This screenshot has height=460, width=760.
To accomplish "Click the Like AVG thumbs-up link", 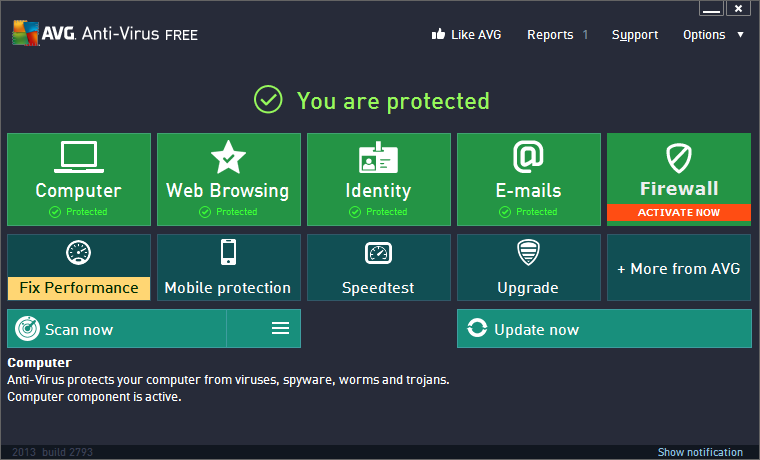I will point(466,35).
